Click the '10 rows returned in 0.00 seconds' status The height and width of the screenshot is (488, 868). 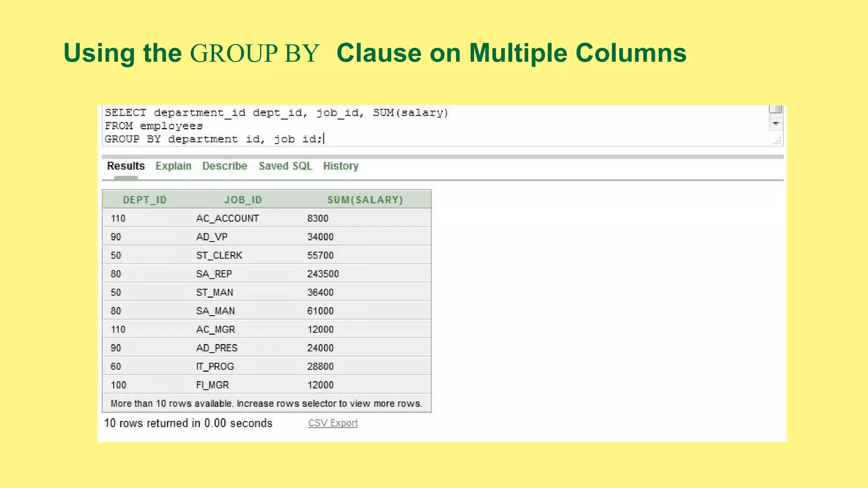coord(188,423)
